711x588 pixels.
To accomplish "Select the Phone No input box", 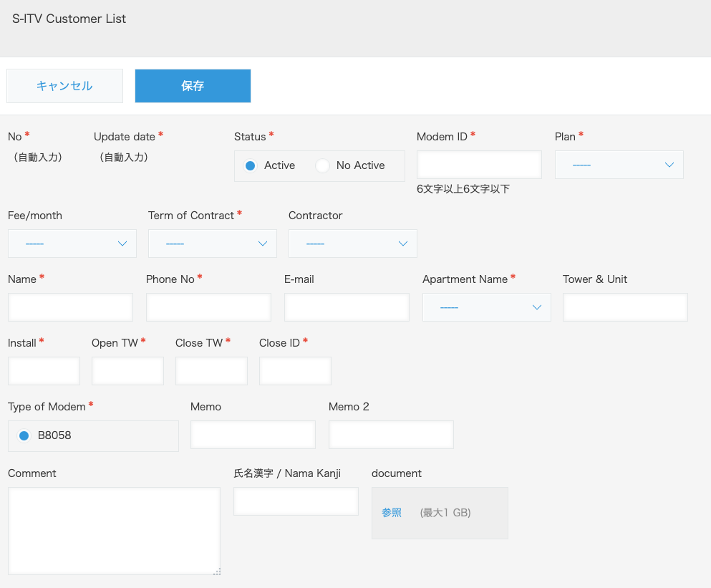I will coord(208,307).
